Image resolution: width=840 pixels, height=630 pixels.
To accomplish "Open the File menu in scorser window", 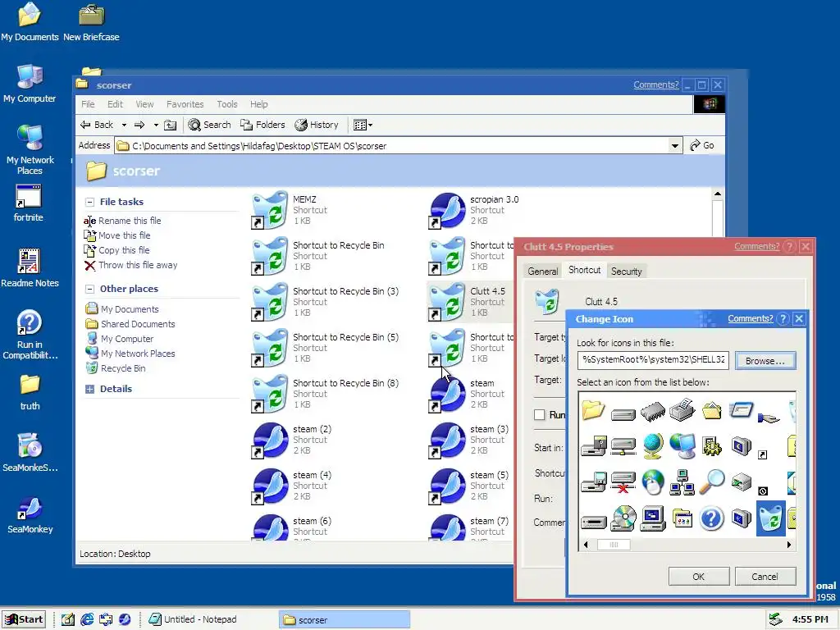I will pyautogui.click(x=88, y=104).
